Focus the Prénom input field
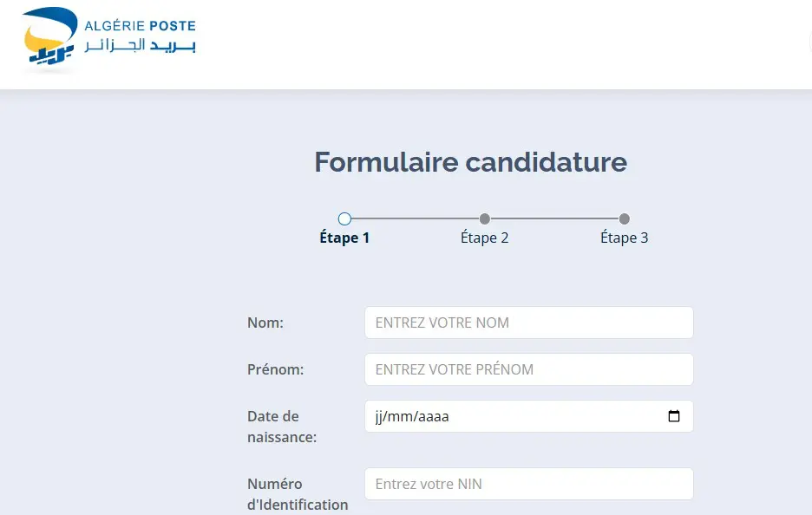The width and height of the screenshot is (812, 515). (x=528, y=369)
